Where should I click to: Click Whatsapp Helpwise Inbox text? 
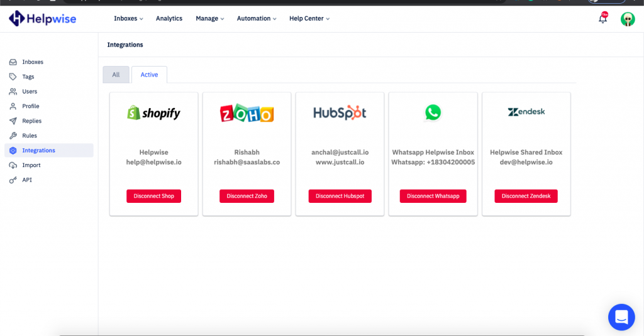click(433, 152)
